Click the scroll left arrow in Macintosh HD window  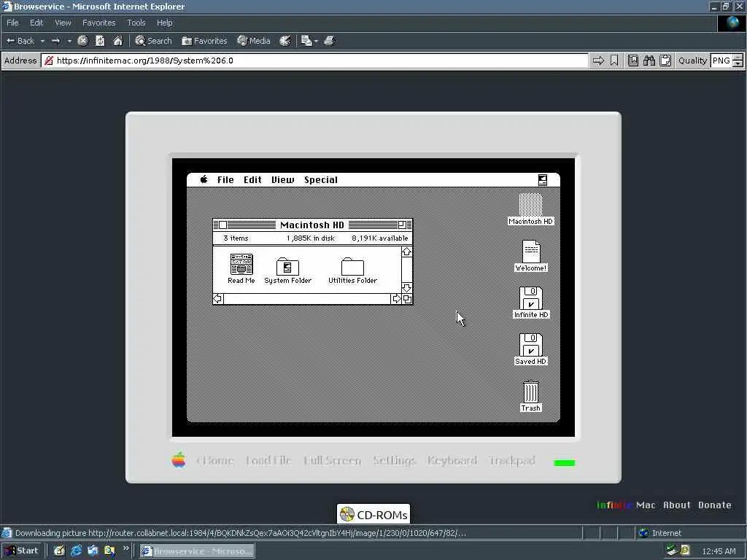[217, 298]
